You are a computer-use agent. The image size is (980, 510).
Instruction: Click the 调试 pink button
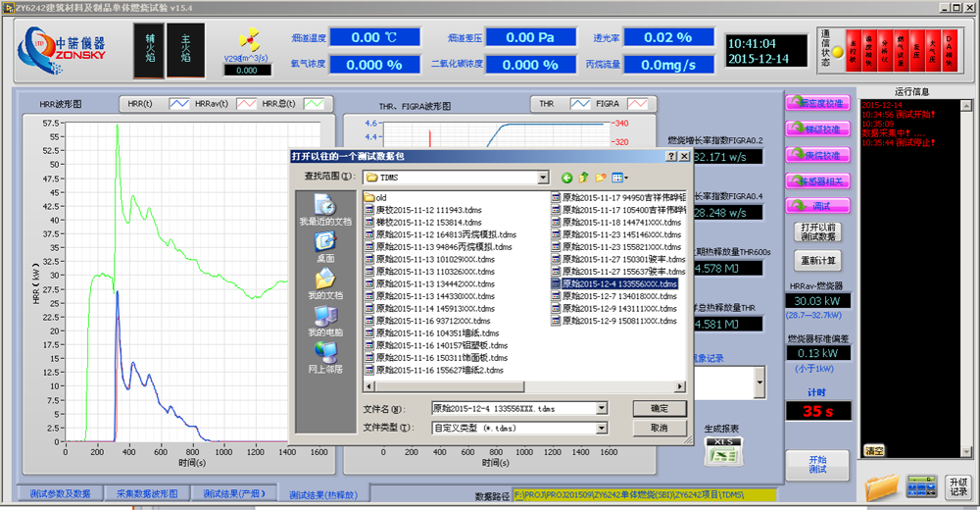(x=817, y=206)
